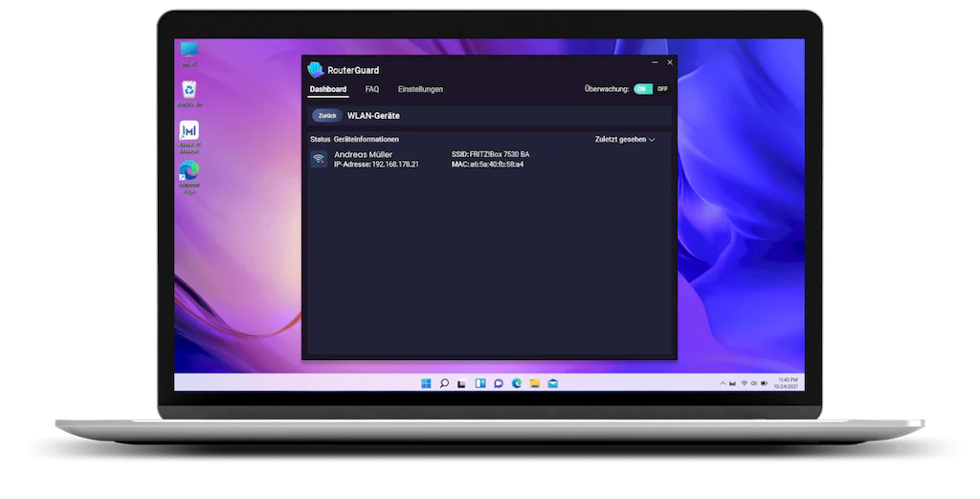Open the taskbar search magnifier
The image size is (980, 499).
click(x=444, y=383)
